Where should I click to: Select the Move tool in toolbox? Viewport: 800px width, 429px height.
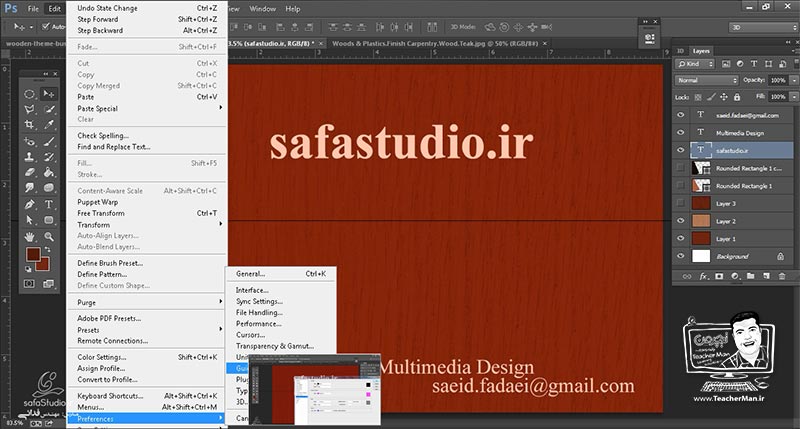click(x=49, y=94)
